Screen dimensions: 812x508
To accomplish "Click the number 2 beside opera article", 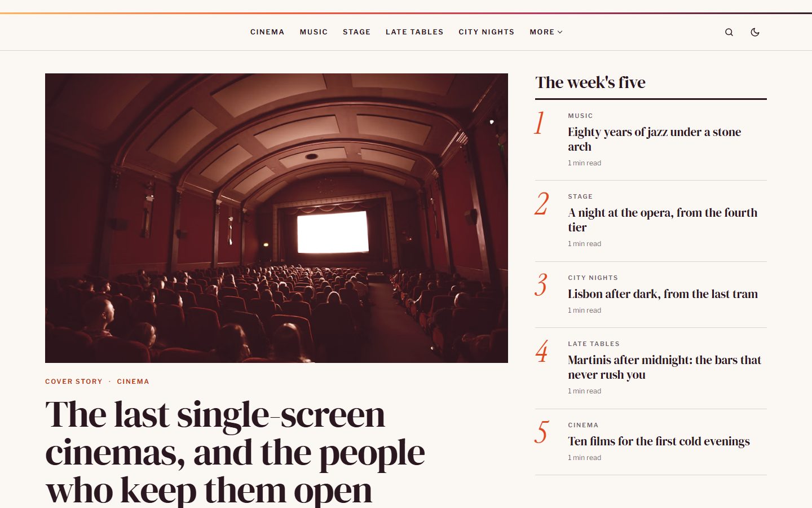I will [542, 204].
